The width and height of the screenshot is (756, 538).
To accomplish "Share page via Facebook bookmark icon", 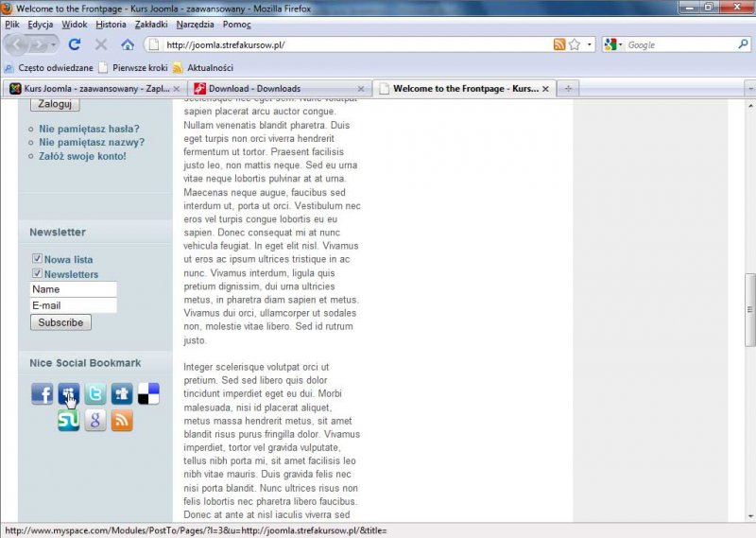I will click(43, 393).
